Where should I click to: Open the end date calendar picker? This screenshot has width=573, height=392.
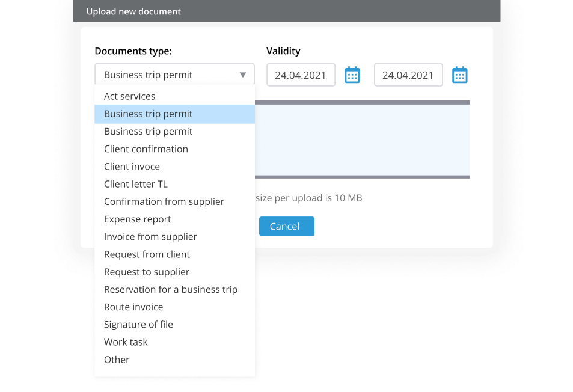pyautogui.click(x=459, y=75)
